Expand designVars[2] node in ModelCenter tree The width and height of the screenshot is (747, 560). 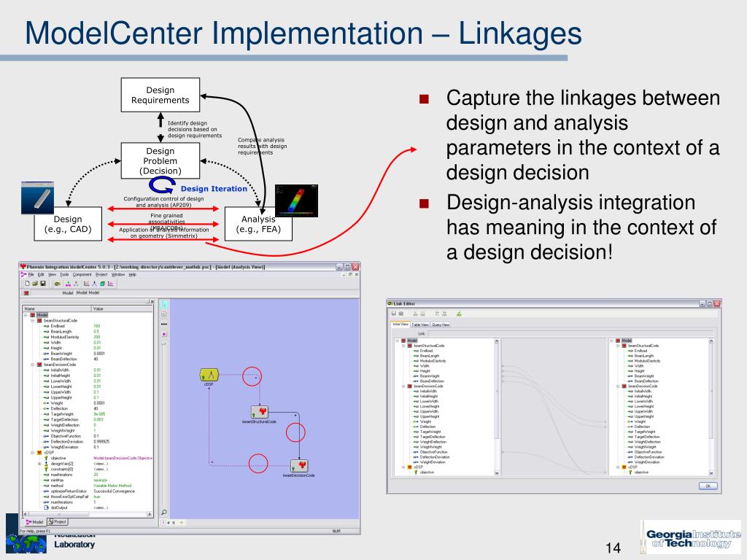click(x=39, y=463)
